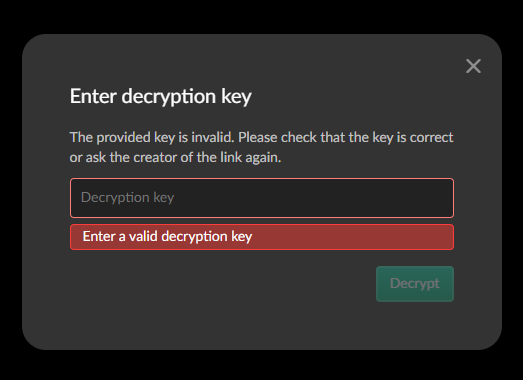The height and width of the screenshot is (380, 523).
Task: Click the "provided key is invalid" message text
Action: [165, 137]
